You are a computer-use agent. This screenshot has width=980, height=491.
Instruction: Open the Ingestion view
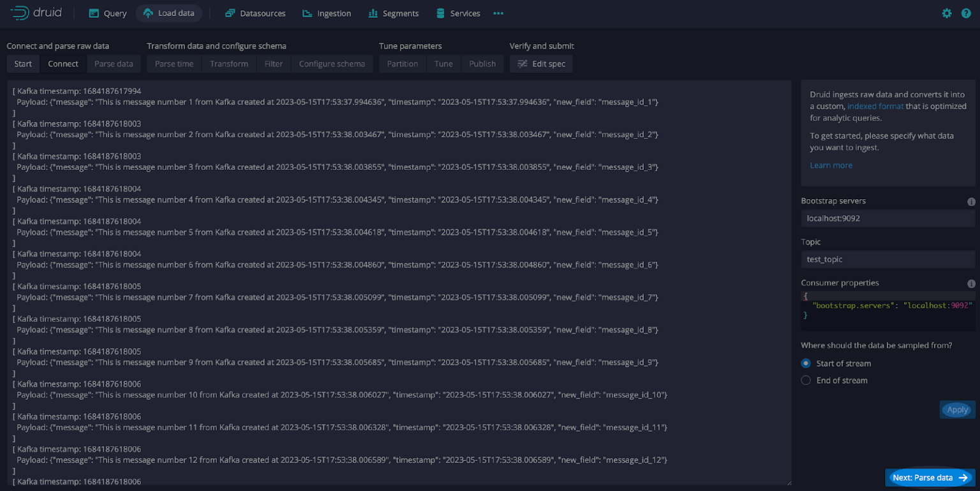coord(327,13)
